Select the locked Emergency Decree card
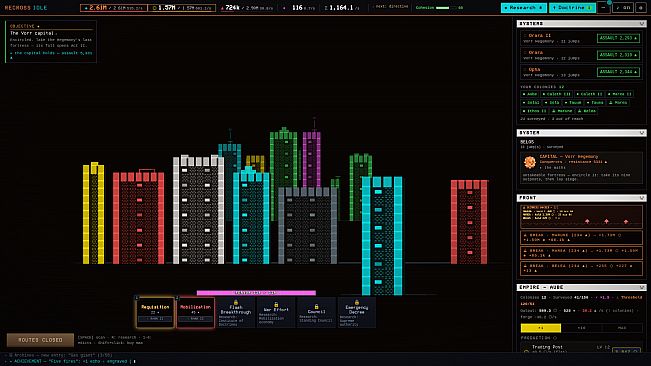Viewport: 651px width, 366px height. pyautogui.click(x=357, y=312)
